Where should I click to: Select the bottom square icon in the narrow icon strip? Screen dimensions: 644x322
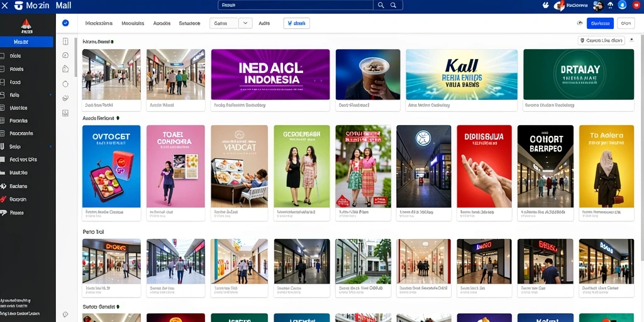tap(65, 113)
